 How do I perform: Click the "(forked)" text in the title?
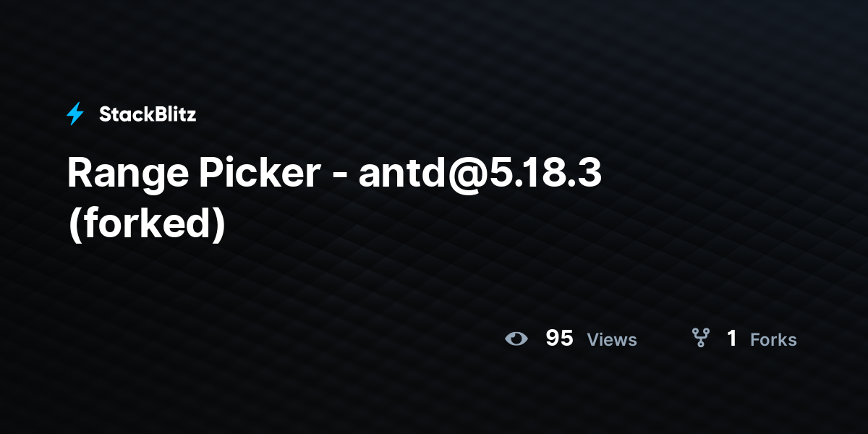tap(147, 224)
